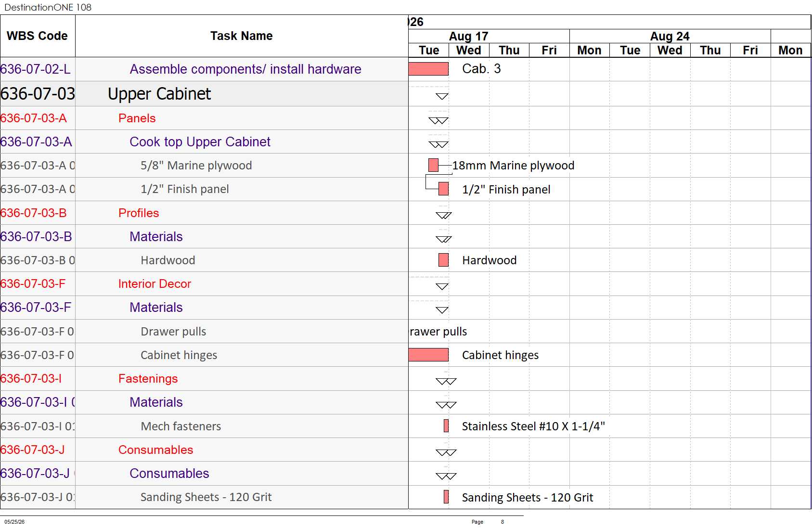Select the Hardwood task name
The height and width of the screenshot is (528, 812).
[x=168, y=260]
